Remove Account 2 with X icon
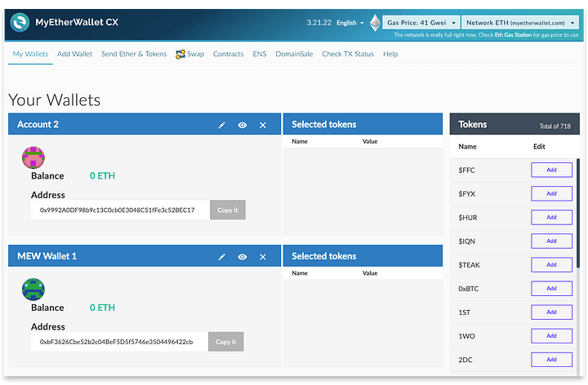Screen dimensions: 588x385 [263, 125]
